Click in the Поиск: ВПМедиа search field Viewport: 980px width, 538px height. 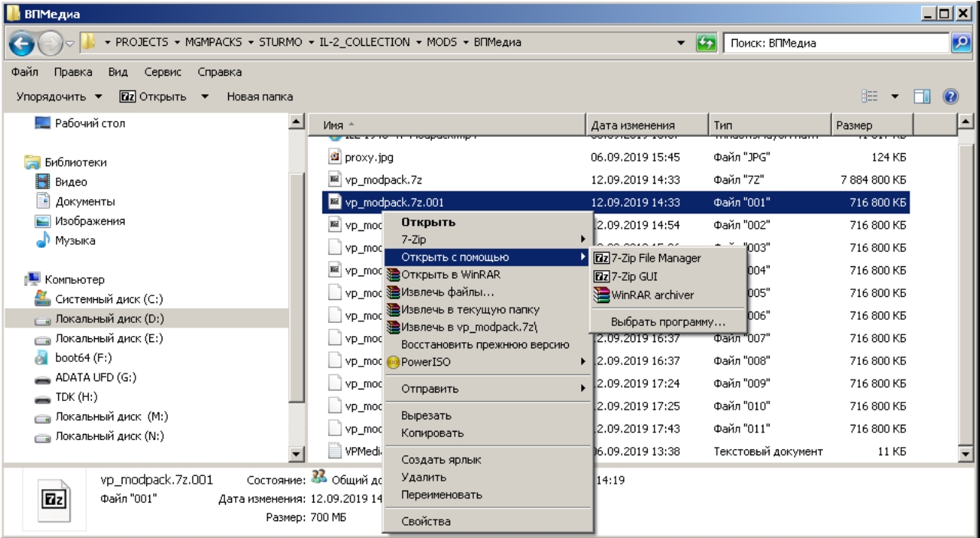[838, 44]
